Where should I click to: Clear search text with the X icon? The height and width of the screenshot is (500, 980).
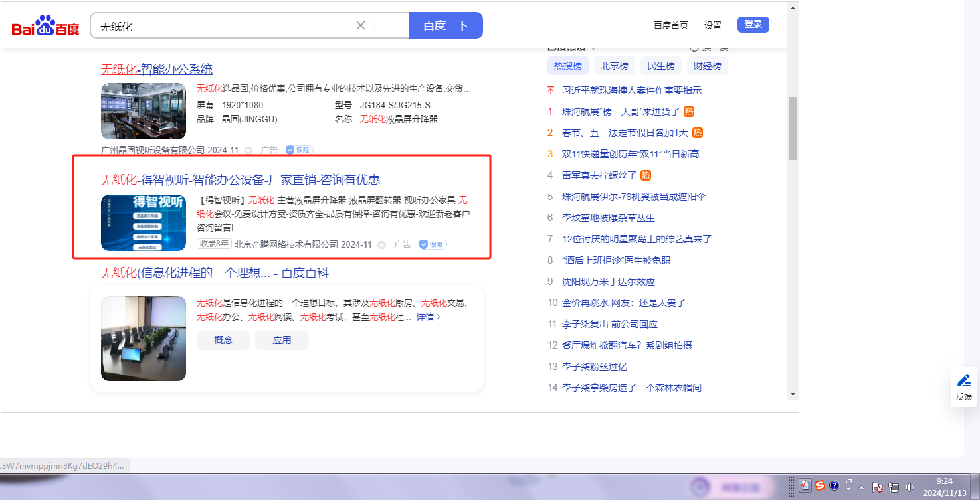coord(361,25)
